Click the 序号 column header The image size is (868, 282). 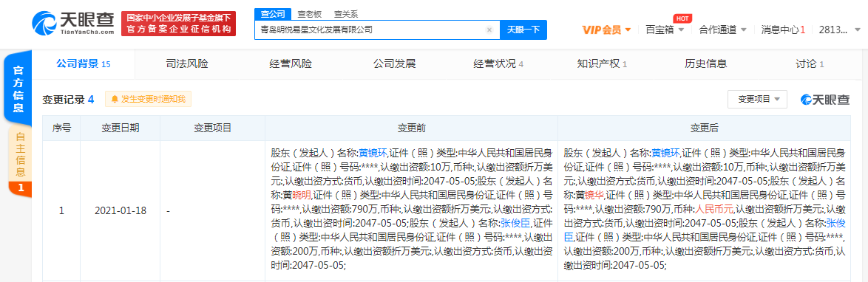tap(61, 128)
